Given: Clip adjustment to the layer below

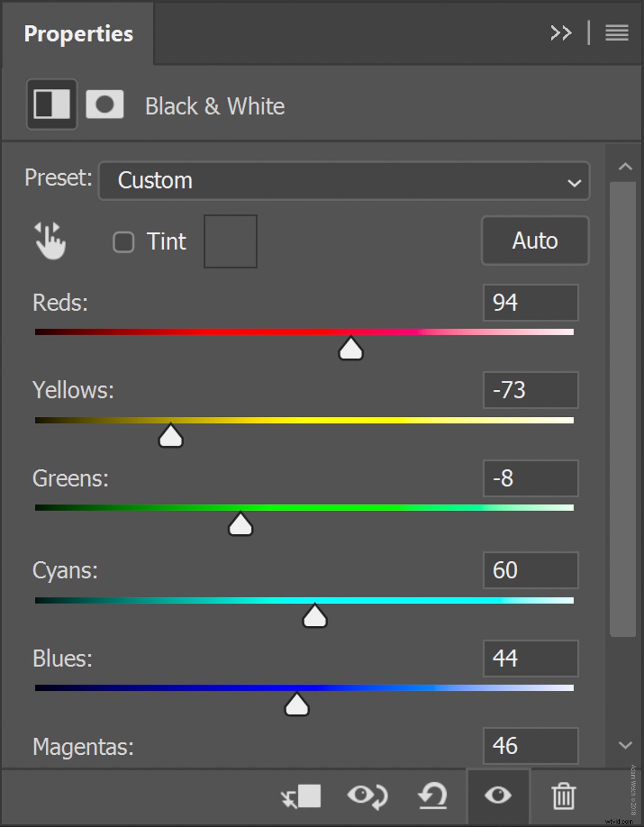Looking at the screenshot, I should coord(300,796).
